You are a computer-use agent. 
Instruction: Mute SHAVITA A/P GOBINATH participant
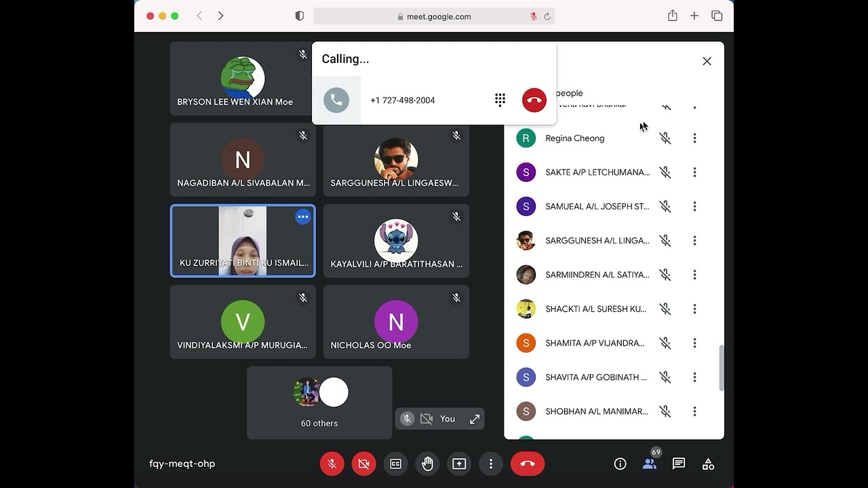665,377
